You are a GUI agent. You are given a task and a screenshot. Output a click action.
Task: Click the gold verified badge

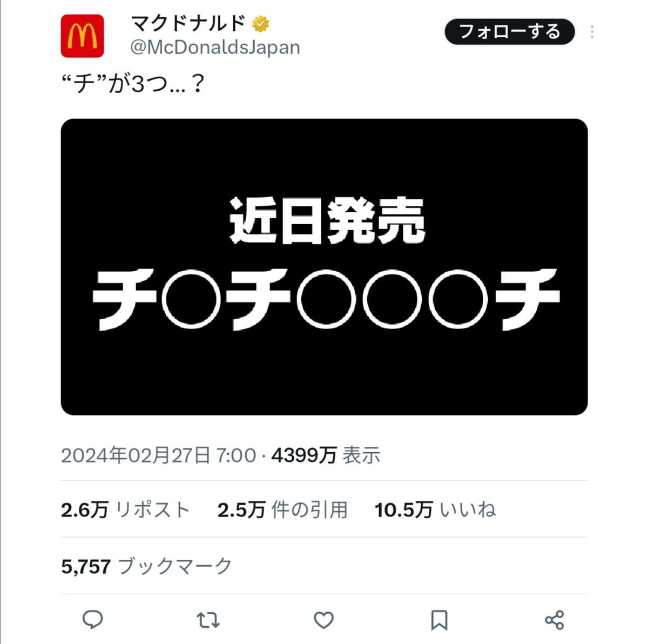[261, 24]
